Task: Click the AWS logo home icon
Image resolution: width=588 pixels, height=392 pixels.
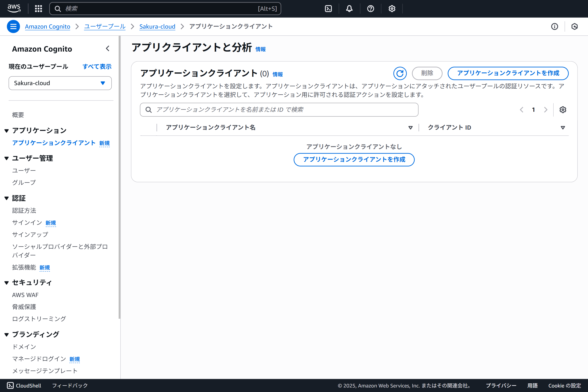Action: click(x=14, y=9)
